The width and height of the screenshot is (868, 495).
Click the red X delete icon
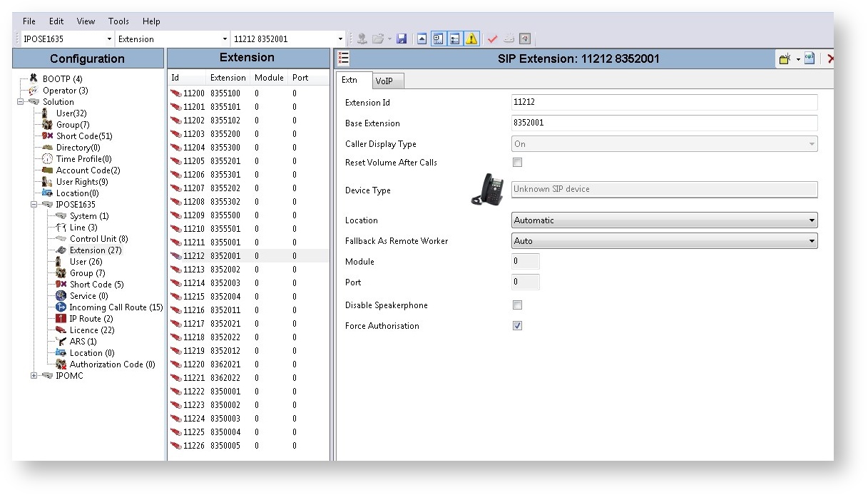tap(829, 59)
